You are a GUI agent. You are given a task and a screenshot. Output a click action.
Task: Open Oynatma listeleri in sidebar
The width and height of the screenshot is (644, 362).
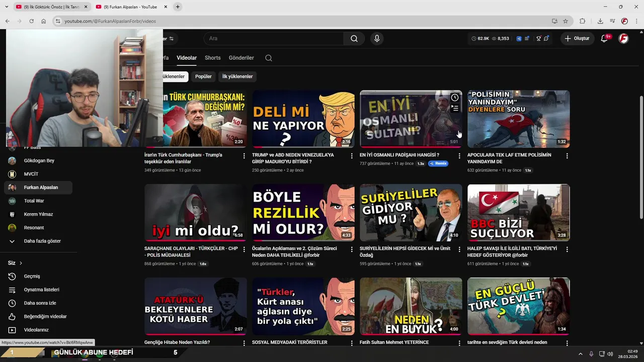pyautogui.click(x=38, y=290)
